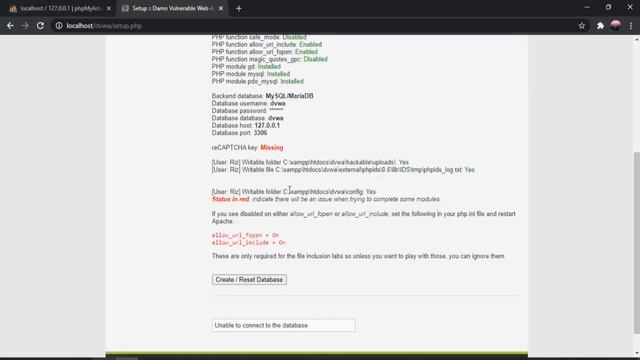Click the phpids_log.txt writable file line

[343, 170]
